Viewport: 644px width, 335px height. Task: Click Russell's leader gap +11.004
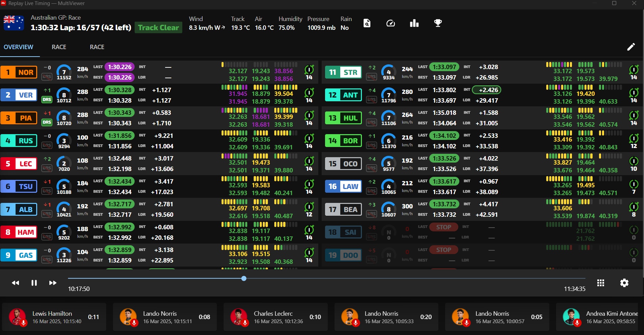(x=162, y=146)
